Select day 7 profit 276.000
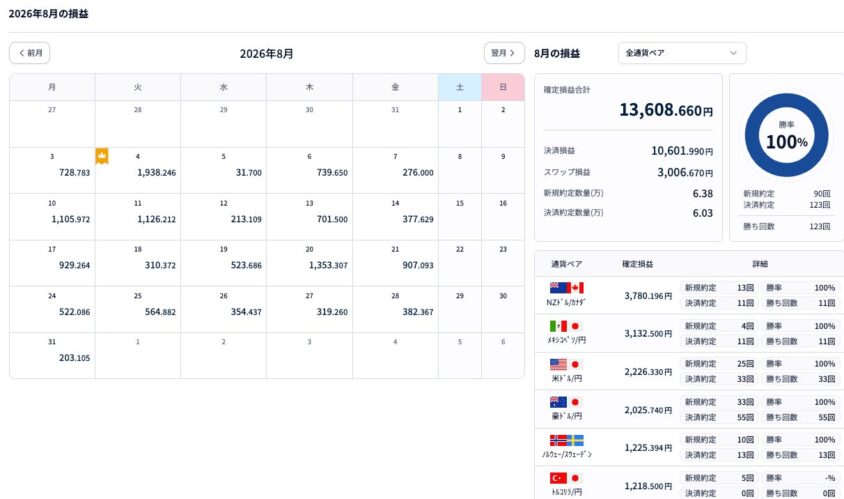The image size is (844, 499). pyautogui.click(x=418, y=172)
